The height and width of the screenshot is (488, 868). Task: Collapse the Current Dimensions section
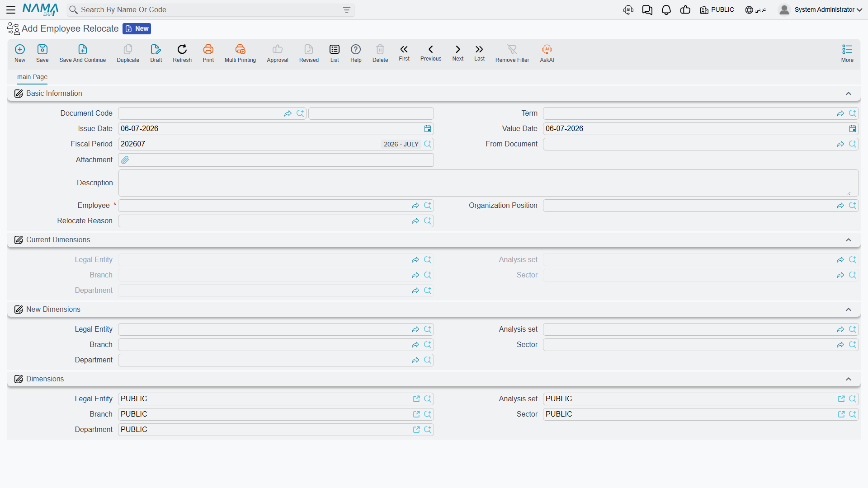tap(849, 240)
